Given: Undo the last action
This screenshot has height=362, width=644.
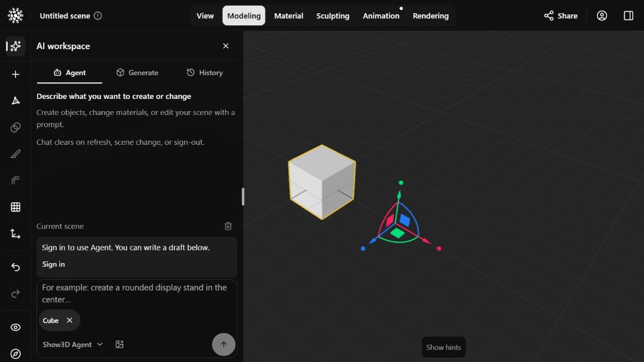Looking at the screenshot, I should coord(15,267).
